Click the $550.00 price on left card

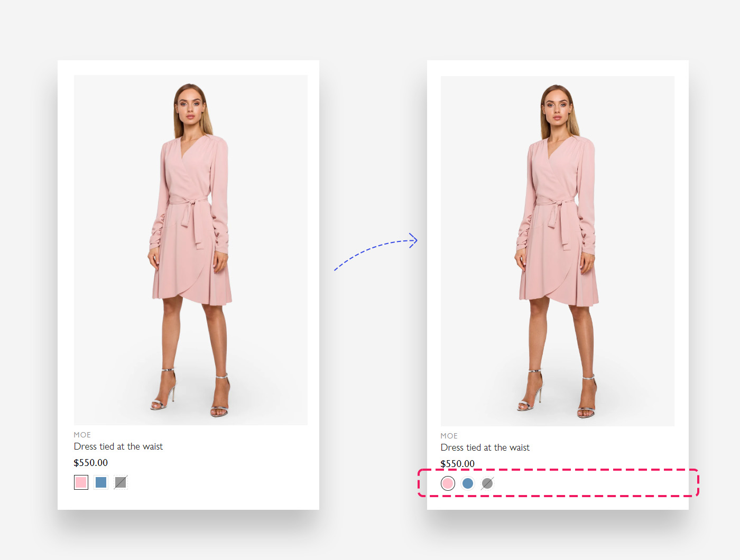pos(91,463)
